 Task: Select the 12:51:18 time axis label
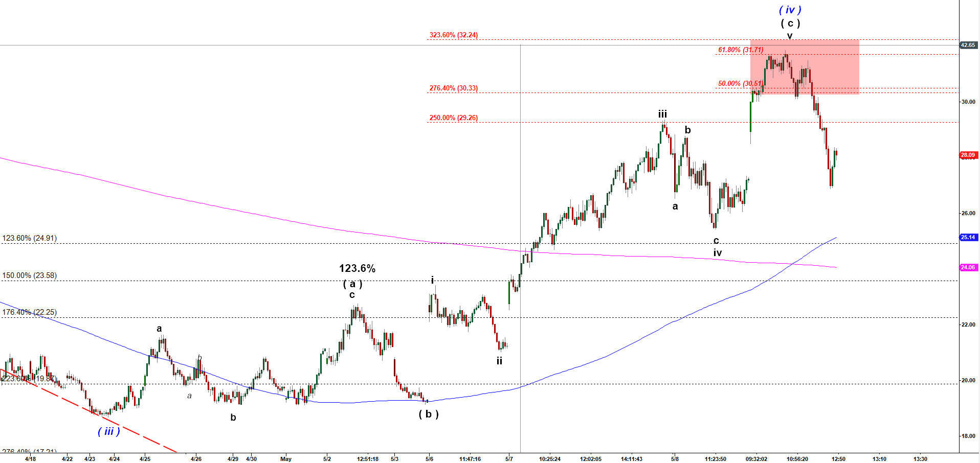(x=368, y=459)
